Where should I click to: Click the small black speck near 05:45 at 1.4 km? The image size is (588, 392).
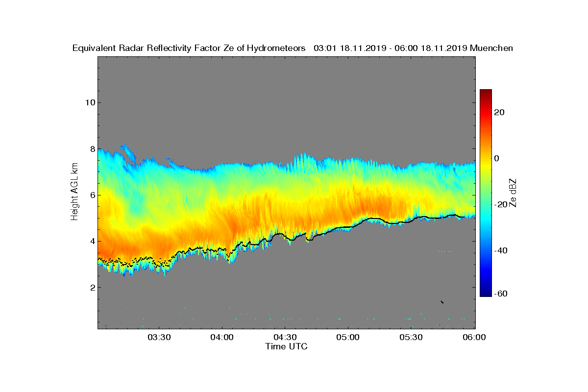click(442, 302)
